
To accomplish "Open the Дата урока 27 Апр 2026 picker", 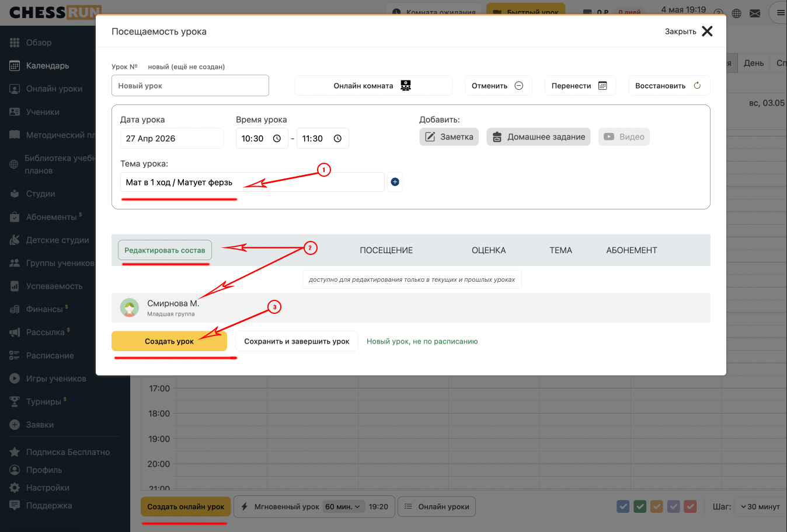I will click(172, 138).
